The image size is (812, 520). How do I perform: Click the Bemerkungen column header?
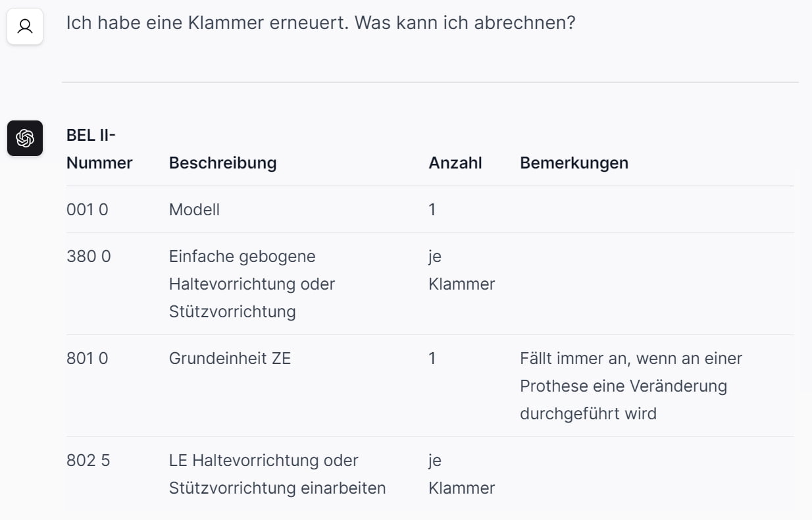(574, 163)
